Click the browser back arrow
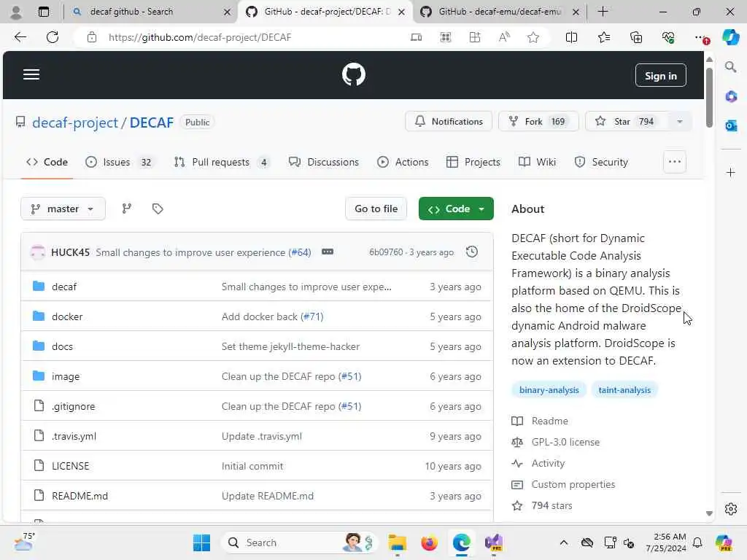747x560 pixels. click(20, 37)
